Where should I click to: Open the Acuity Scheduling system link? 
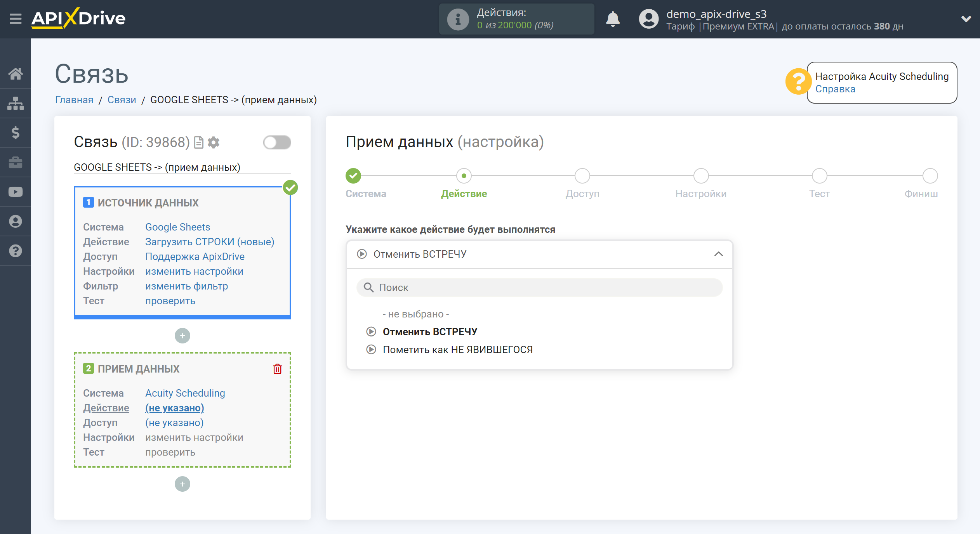coord(185,393)
